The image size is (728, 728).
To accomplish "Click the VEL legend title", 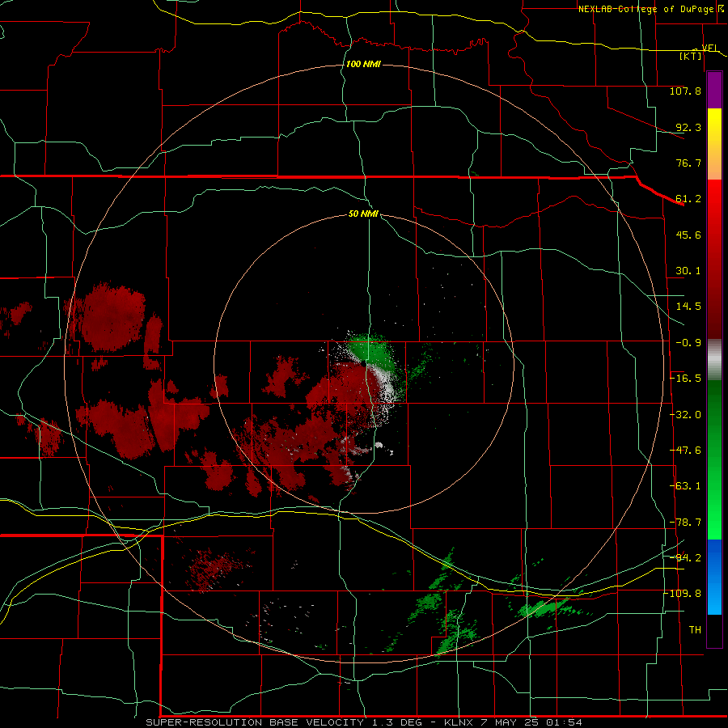I will click(x=710, y=48).
